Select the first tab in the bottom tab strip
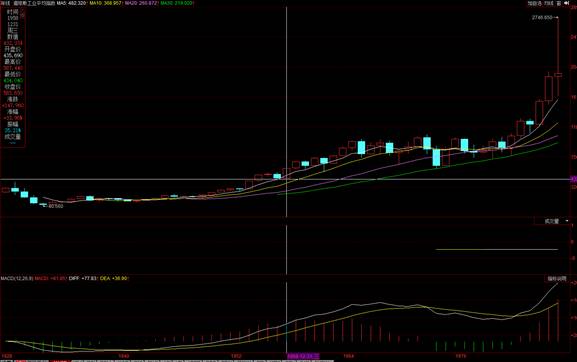 click(6, 361)
